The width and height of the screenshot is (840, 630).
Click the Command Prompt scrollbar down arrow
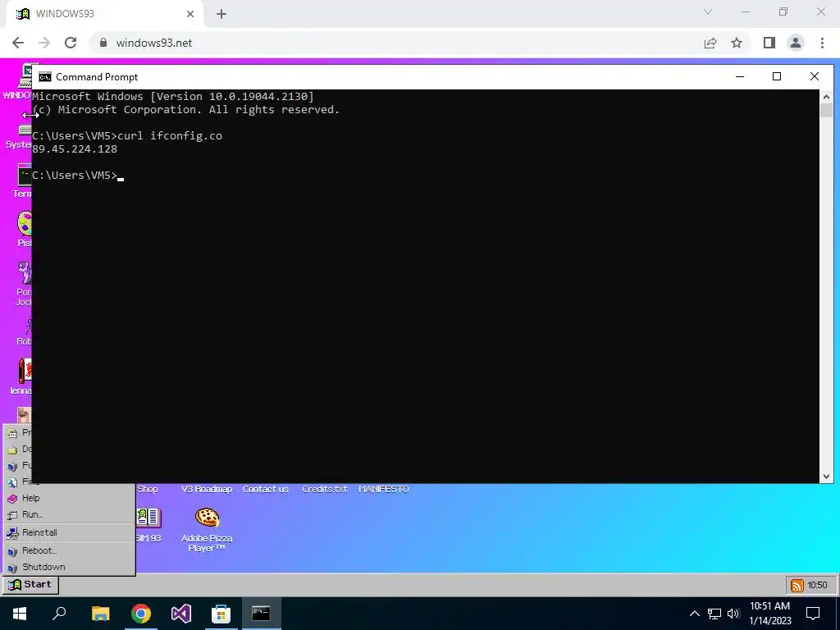click(x=826, y=477)
